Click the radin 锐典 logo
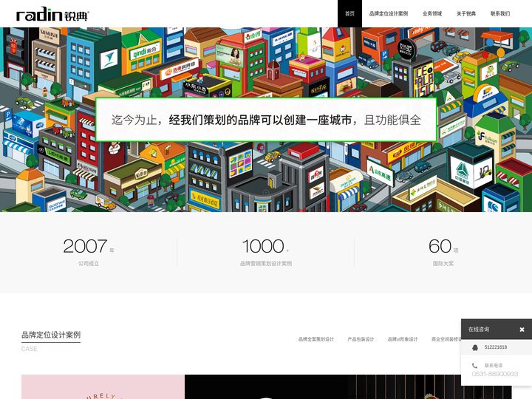 click(x=52, y=14)
